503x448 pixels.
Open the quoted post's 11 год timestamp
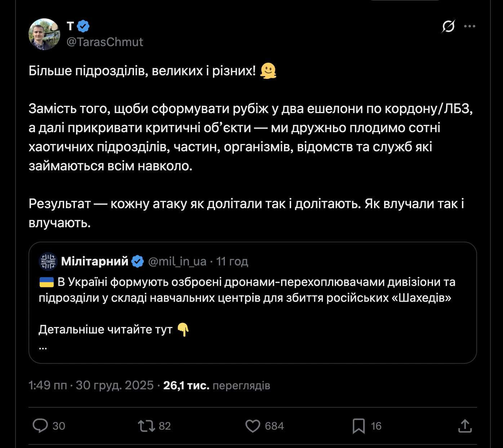[232, 261]
